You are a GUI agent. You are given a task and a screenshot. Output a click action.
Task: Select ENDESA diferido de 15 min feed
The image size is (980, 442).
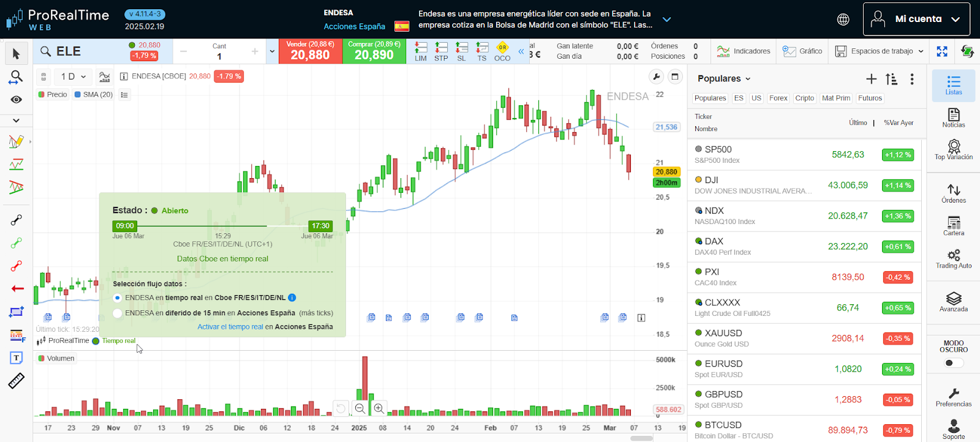[118, 313]
